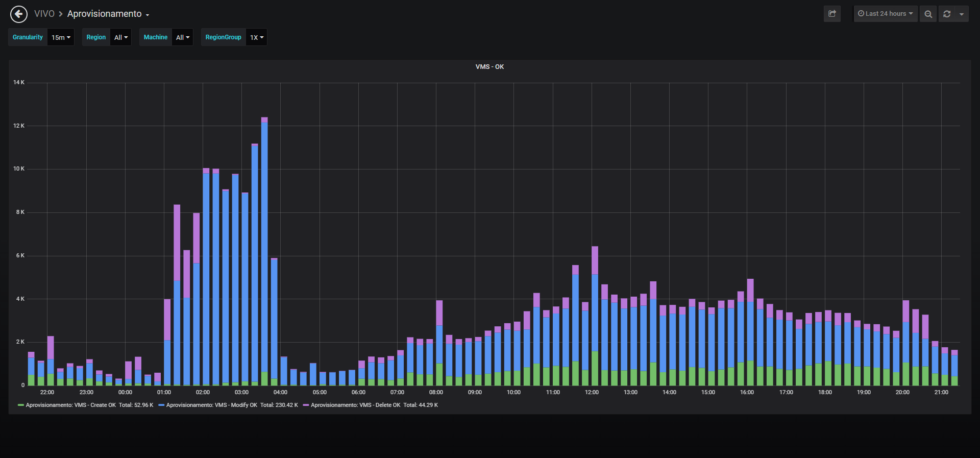Click the Machine variable label
980x458 pixels.
click(156, 37)
